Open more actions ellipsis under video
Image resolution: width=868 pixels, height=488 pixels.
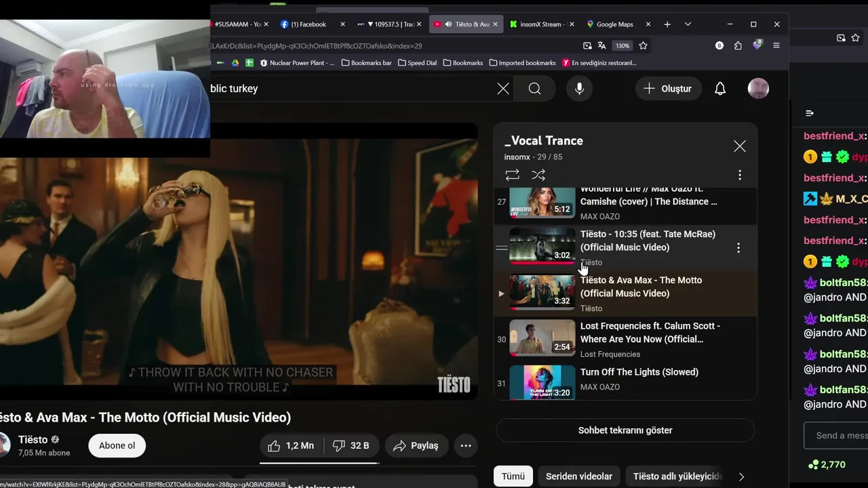(466, 445)
